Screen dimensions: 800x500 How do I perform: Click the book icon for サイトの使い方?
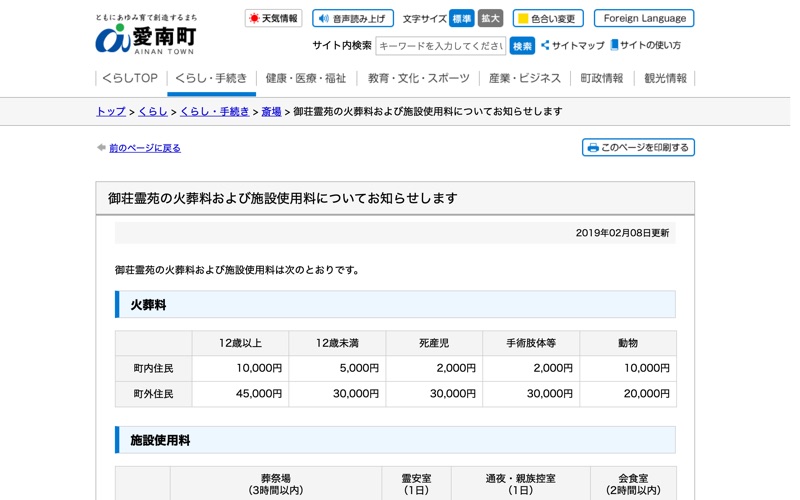[x=614, y=45]
